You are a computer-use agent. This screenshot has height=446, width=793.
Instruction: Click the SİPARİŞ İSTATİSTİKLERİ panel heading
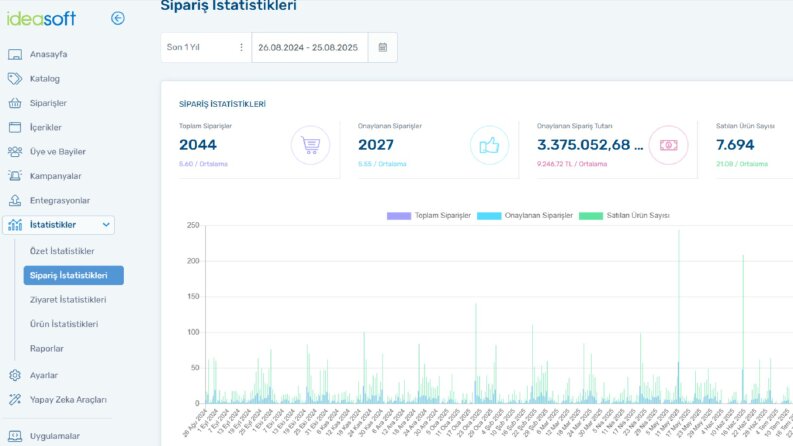222,104
